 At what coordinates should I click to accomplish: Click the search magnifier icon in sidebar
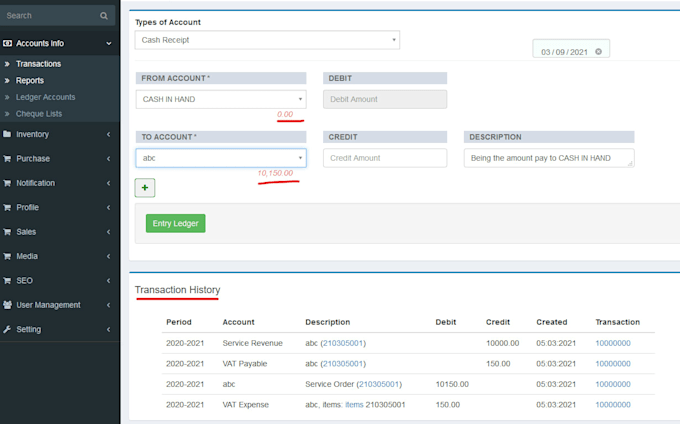[x=104, y=16]
